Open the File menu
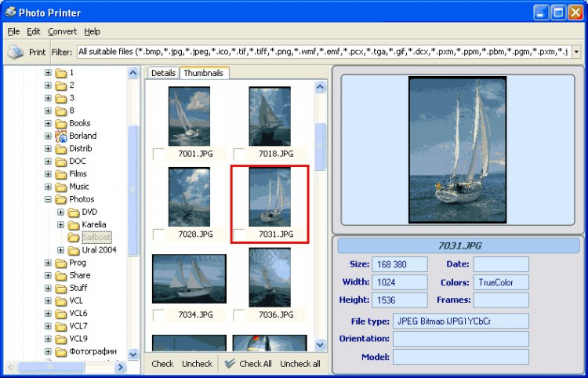 click(x=13, y=31)
